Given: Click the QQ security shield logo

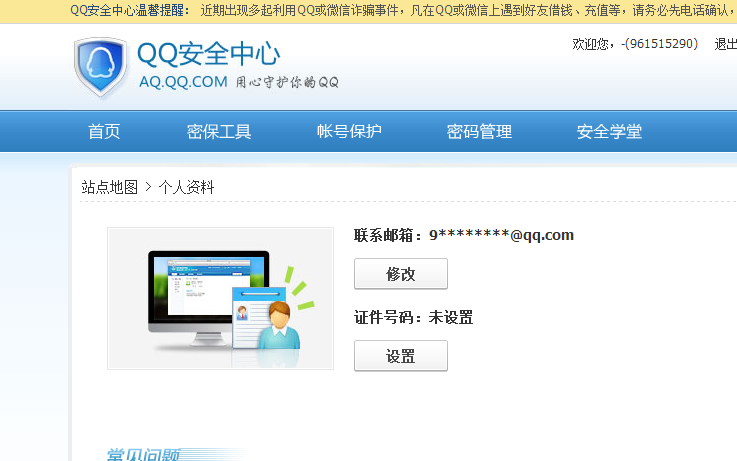Looking at the screenshot, I should [101, 67].
